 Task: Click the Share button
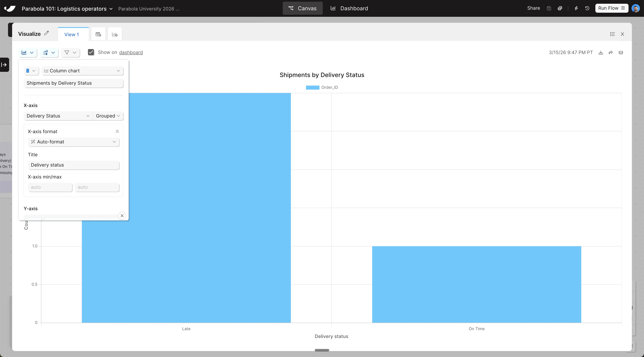(533, 8)
